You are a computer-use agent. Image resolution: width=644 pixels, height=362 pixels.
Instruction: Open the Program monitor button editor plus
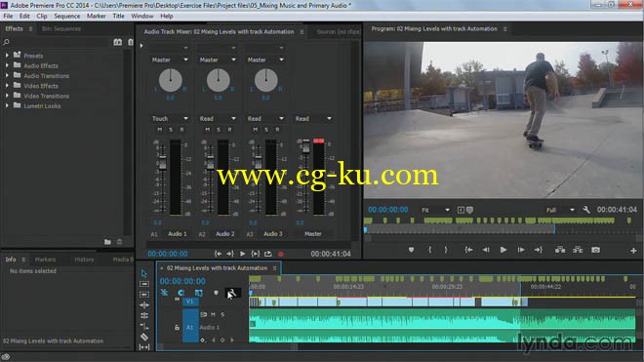pos(633,250)
